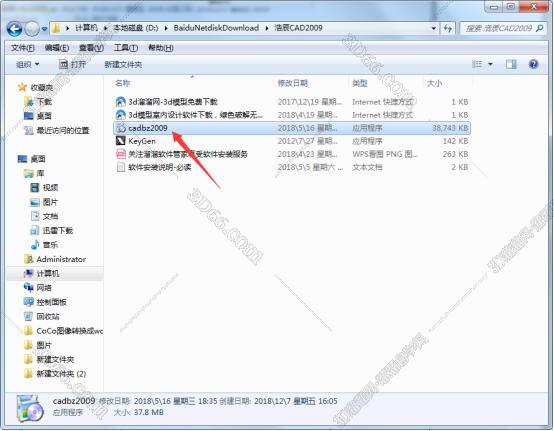Viewport: 554px width, 431px height.
Task: Click the 收藏夹 star favorites item
Action: click(35, 87)
